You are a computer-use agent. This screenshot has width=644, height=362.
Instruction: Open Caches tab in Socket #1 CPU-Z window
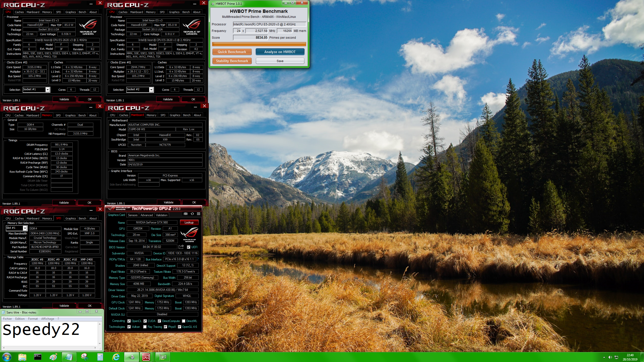coord(19,12)
